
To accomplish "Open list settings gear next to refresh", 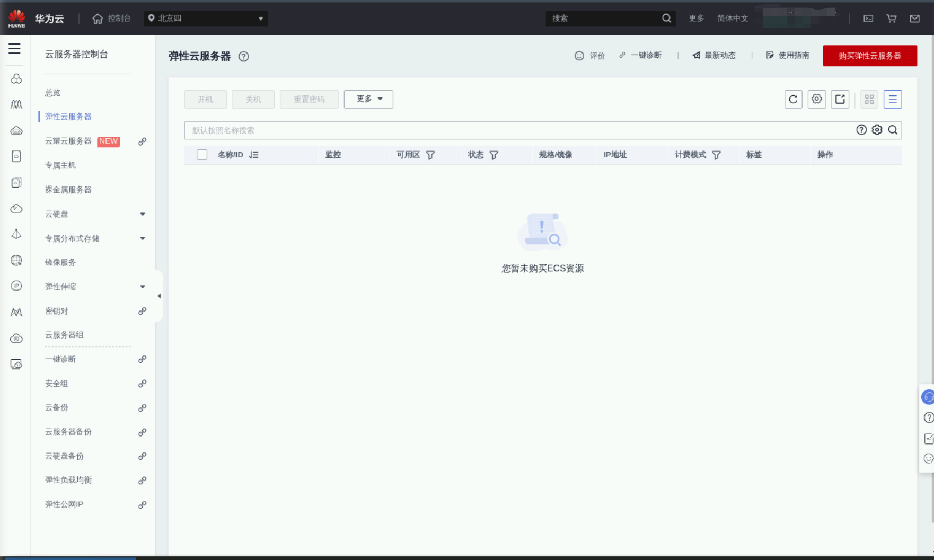I will tap(817, 99).
